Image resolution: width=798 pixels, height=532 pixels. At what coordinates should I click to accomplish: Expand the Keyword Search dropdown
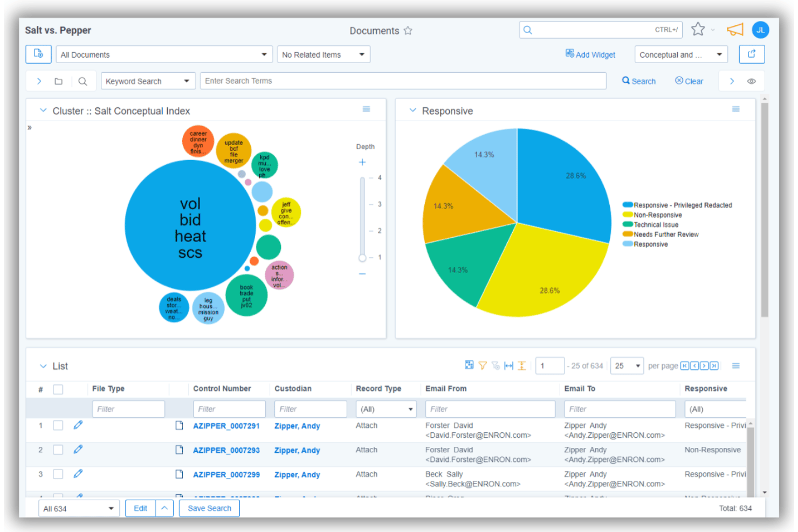[x=148, y=81]
